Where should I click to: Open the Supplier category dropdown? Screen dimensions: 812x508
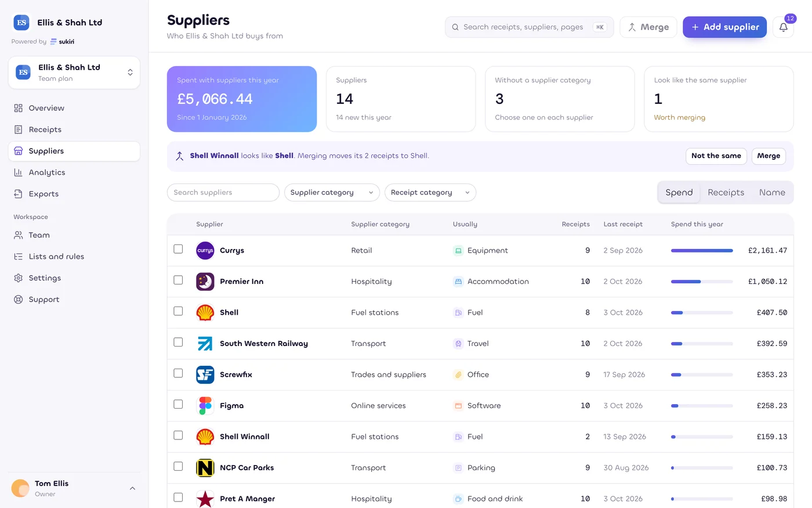pyautogui.click(x=332, y=193)
